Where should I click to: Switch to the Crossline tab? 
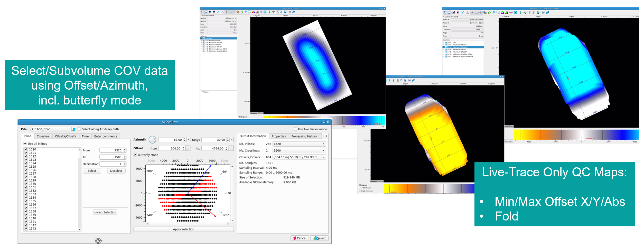pyautogui.click(x=43, y=136)
